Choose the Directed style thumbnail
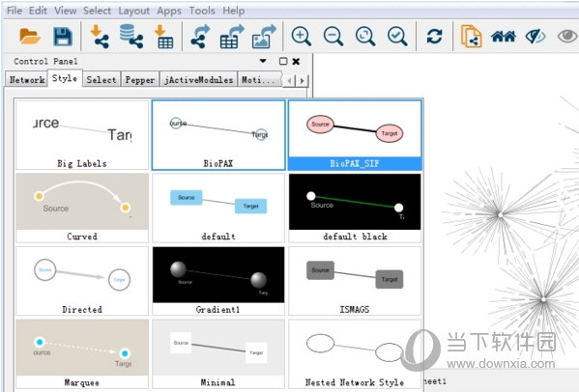The width and height of the screenshot is (579, 392). click(82, 281)
